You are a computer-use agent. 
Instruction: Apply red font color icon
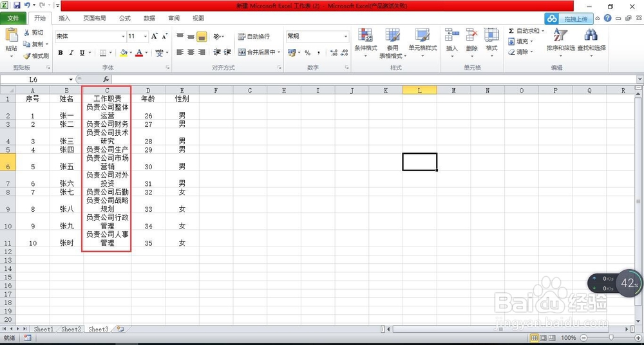click(139, 53)
